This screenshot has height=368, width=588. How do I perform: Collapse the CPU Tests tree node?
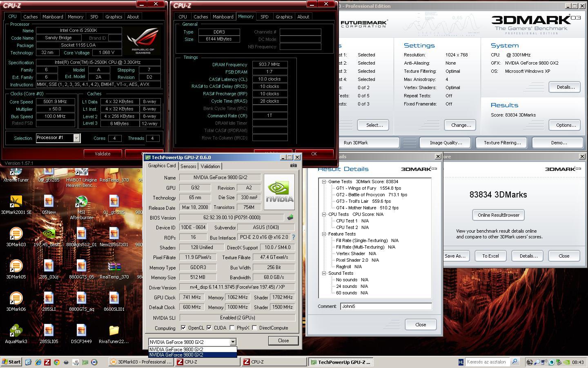tap(324, 214)
